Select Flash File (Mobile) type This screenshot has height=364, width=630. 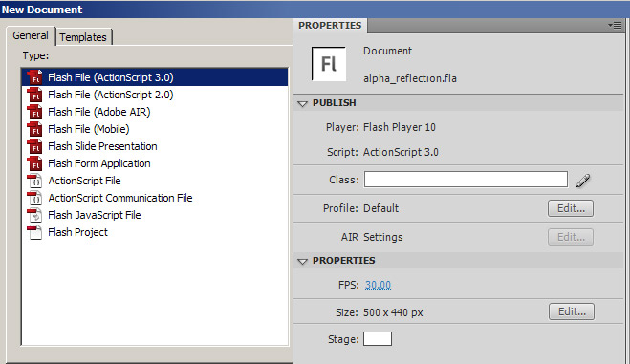click(155, 129)
